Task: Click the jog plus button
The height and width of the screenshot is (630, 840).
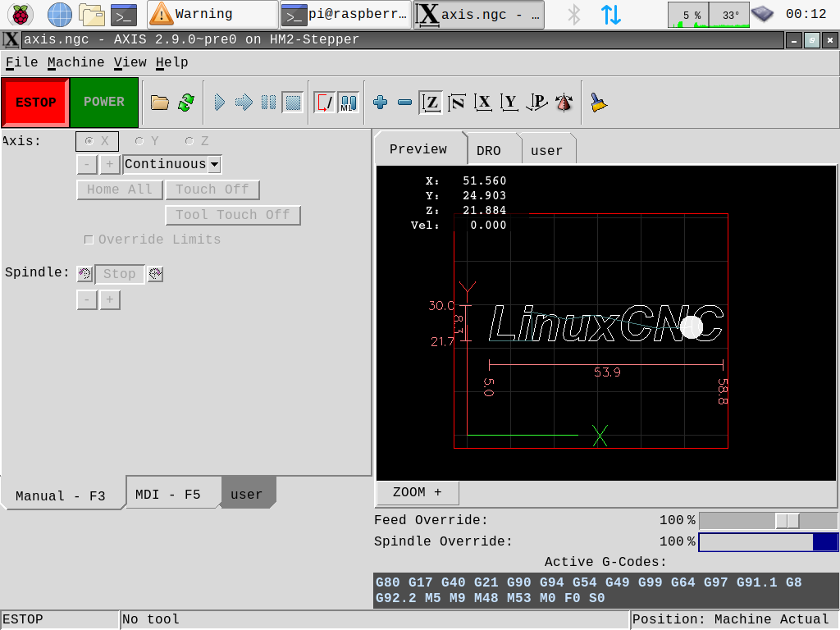Action: point(109,164)
